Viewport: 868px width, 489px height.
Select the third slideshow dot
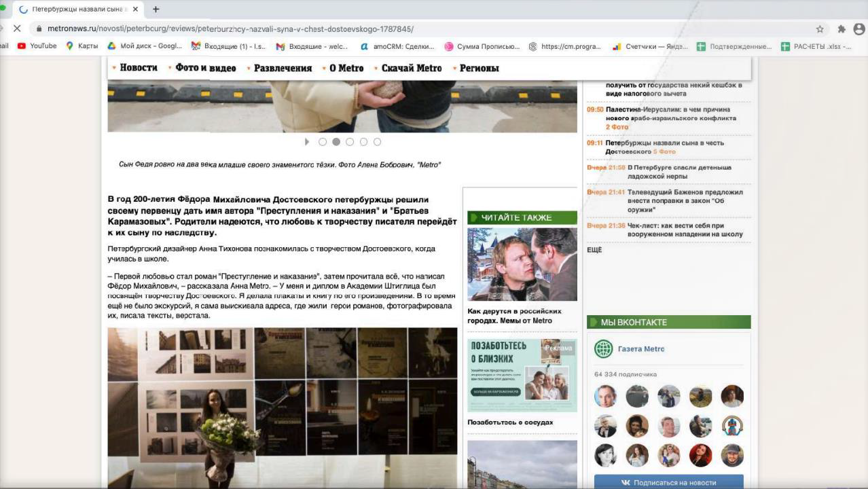[350, 142]
